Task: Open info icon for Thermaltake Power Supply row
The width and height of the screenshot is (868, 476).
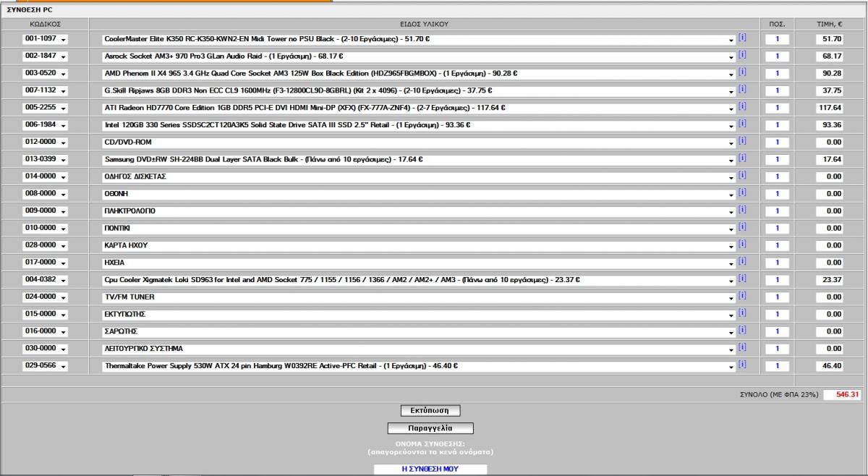Action: click(742, 365)
